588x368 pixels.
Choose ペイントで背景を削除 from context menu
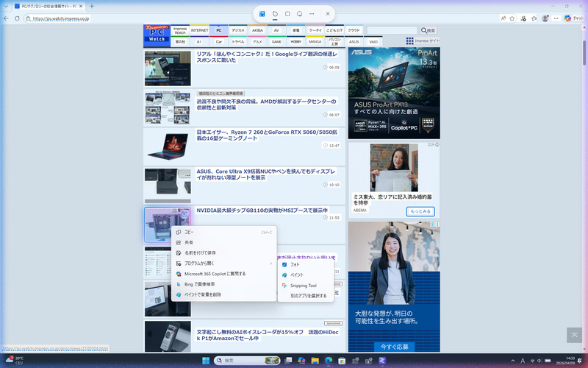224,295
